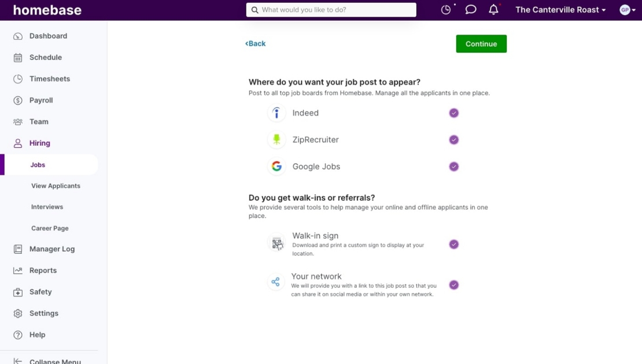642x364 pixels.
Task: Go Back to the previous step
Action: pos(255,43)
